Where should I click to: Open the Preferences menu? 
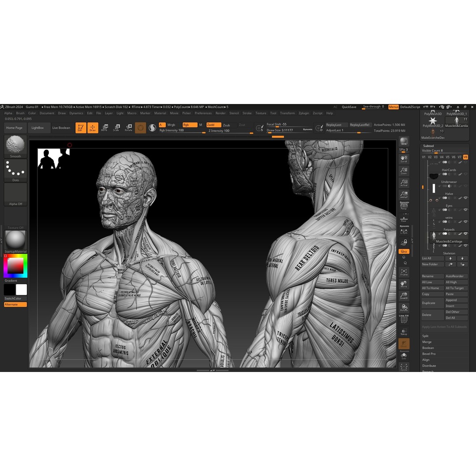[203, 113]
